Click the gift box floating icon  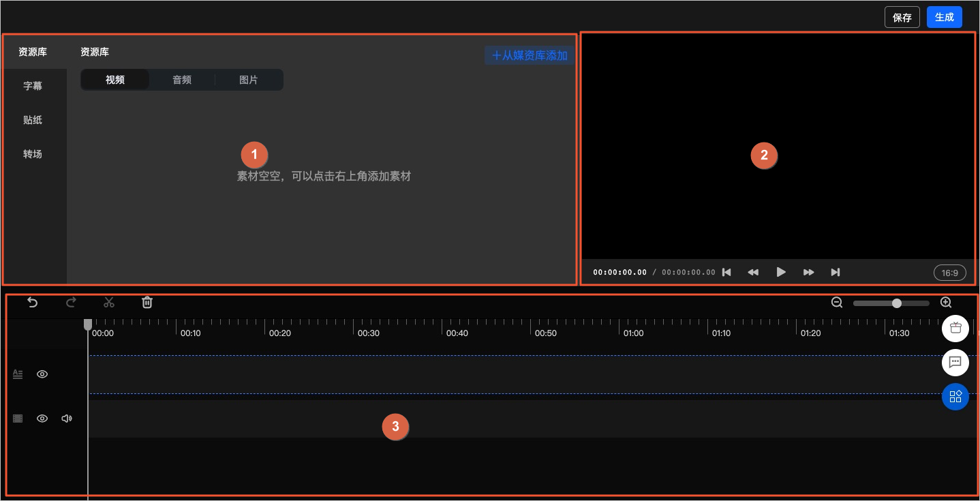tap(955, 329)
